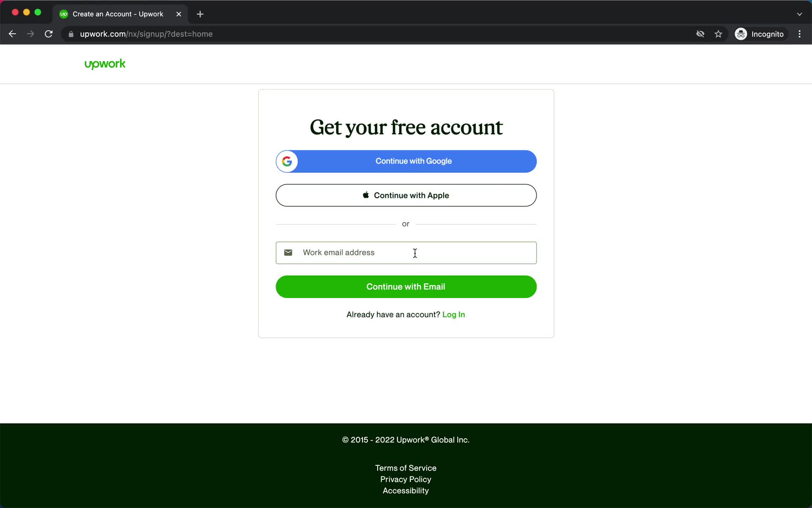Open a new tab with plus button
The width and height of the screenshot is (812, 508).
200,14
